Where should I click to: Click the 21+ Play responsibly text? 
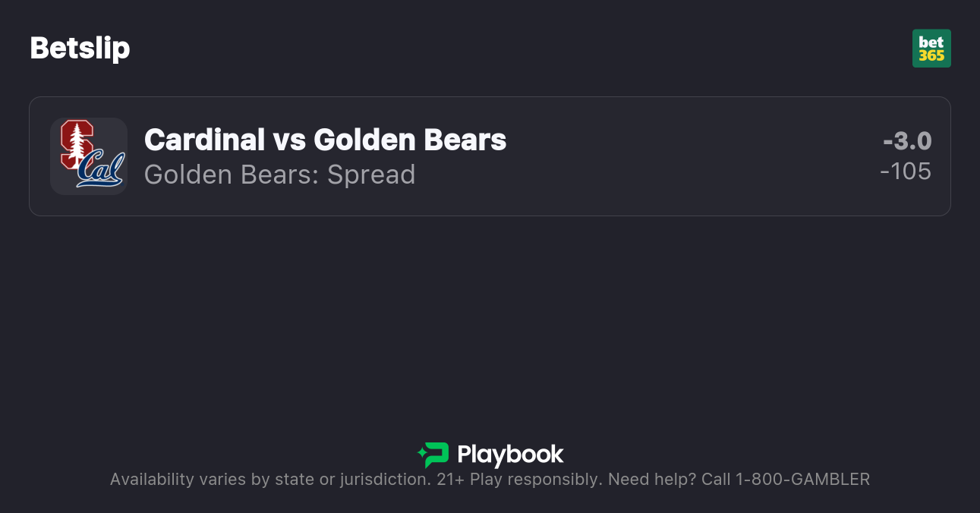(x=519, y=480)
